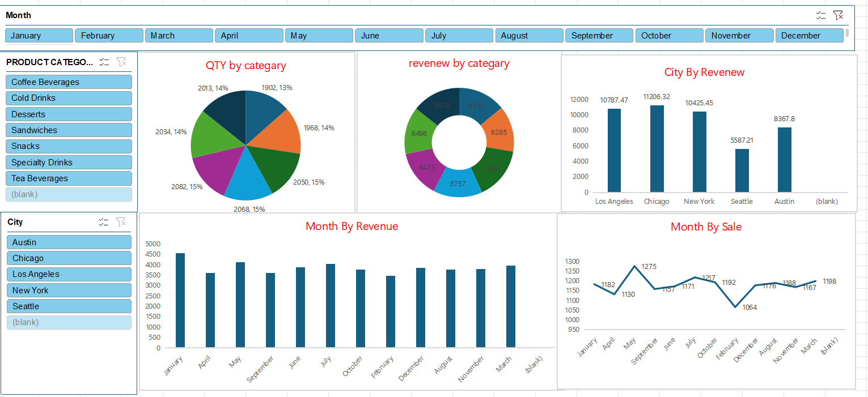Screen dimensions: 868x397
Task: Toggle multi-select in the City slicer
Action: [103, 222]
